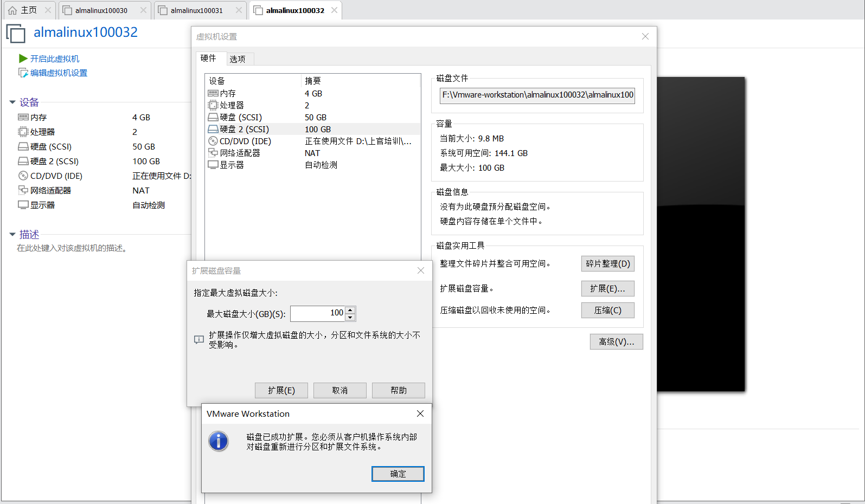Click the 压缩(C) button

[x=608, y=310]
